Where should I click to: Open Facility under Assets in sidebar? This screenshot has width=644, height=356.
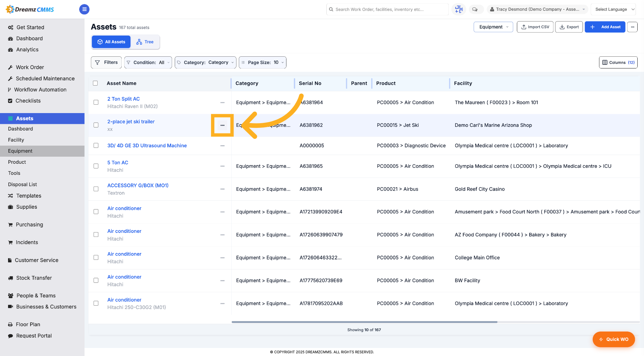16,140
